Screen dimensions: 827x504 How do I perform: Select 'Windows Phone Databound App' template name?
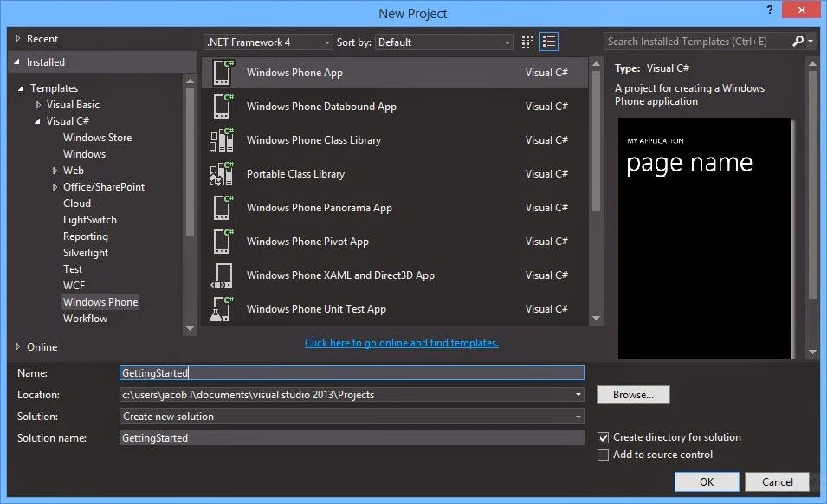(x=321, y=107)
